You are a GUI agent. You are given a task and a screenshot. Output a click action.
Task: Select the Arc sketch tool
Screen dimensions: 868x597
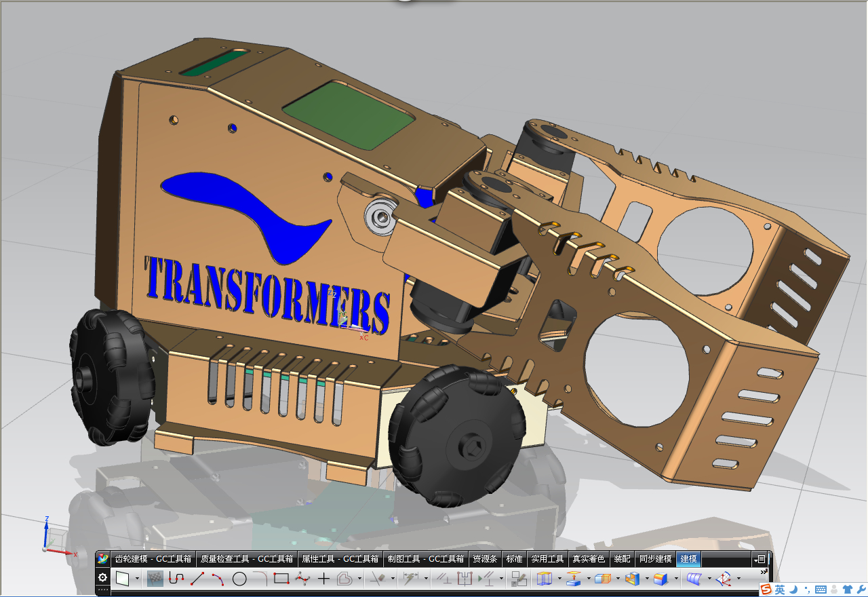pyautogui.click(x=218, y=579)
